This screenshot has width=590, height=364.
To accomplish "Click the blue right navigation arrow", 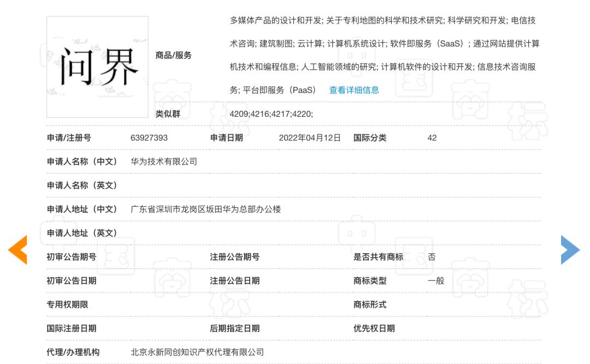I will click(x=570, y=249).
